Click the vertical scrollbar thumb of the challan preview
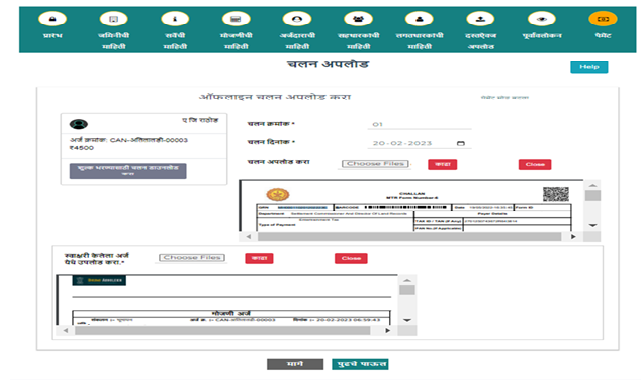Image resolution: width=643 pixels, height=385 pixels. click(x=593, y=196)
